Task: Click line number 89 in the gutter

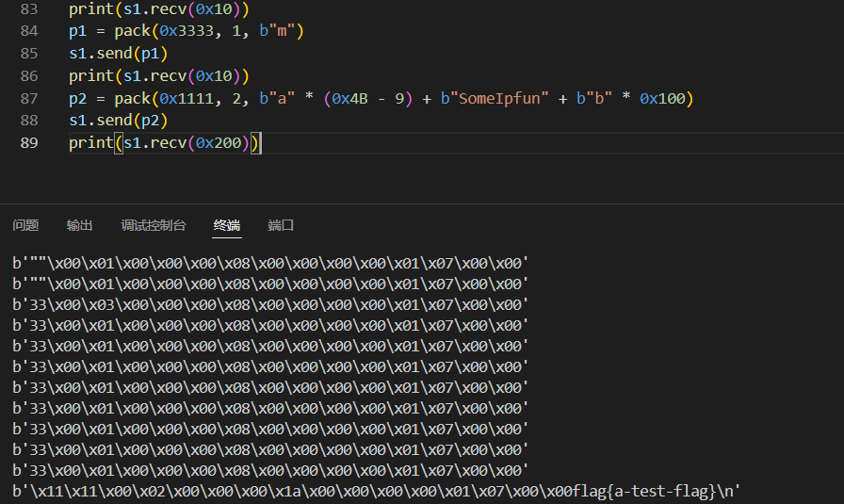Action: point(29,143)
